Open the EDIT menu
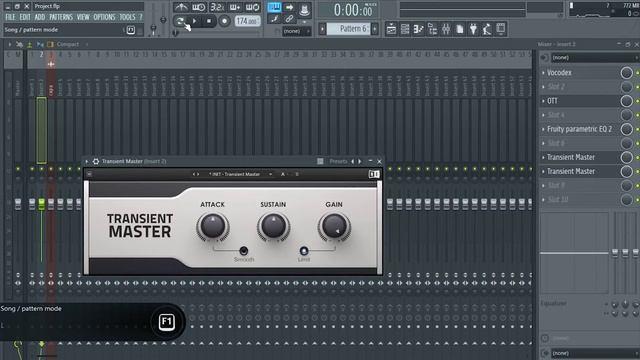Image resolution: width=640 pixels, height=360 pixels. (x=25, y=17)
